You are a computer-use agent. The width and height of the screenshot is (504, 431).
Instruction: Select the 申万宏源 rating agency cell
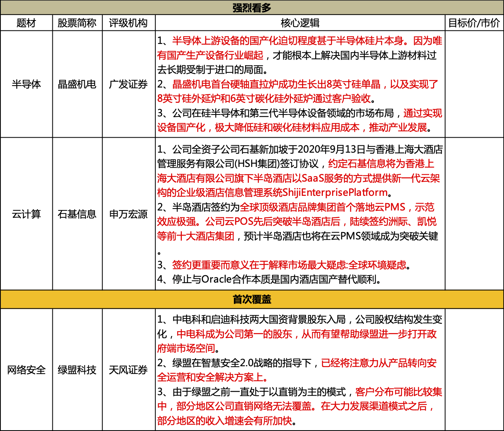[129, 214]
